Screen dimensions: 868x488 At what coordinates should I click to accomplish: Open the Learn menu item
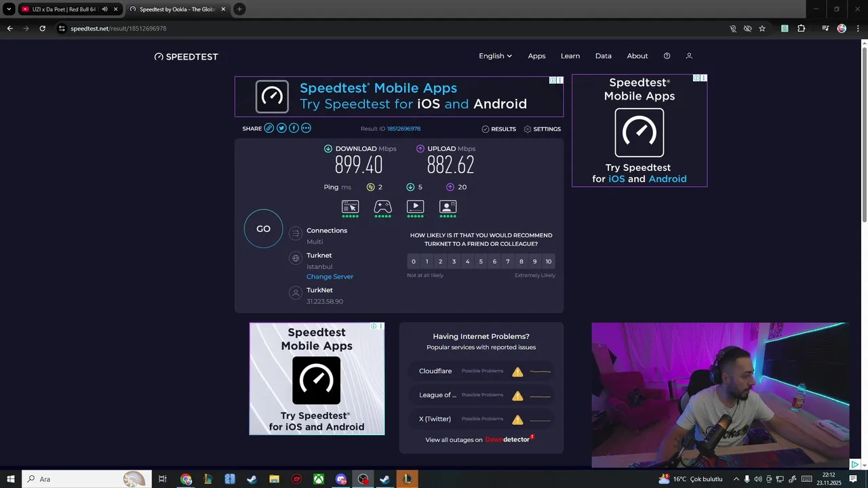[x=570, y=56]
